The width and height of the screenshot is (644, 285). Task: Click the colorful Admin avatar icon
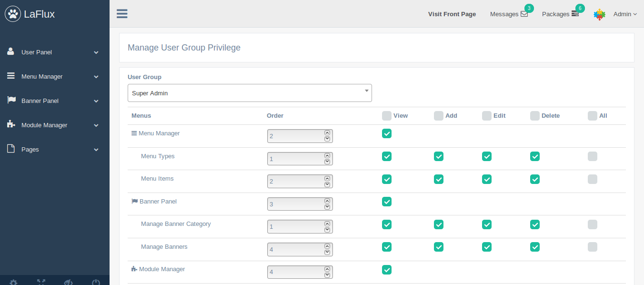(599, 14)
